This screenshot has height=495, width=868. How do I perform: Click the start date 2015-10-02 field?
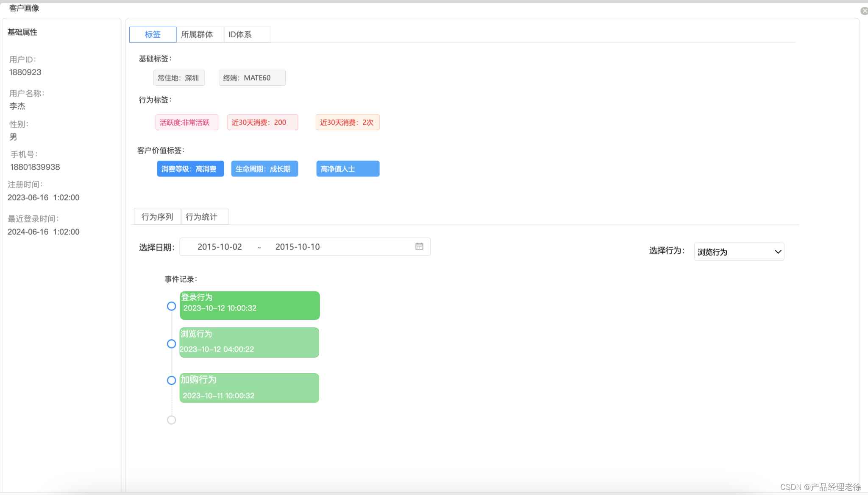pyautogui.click(x=220, y=247)
